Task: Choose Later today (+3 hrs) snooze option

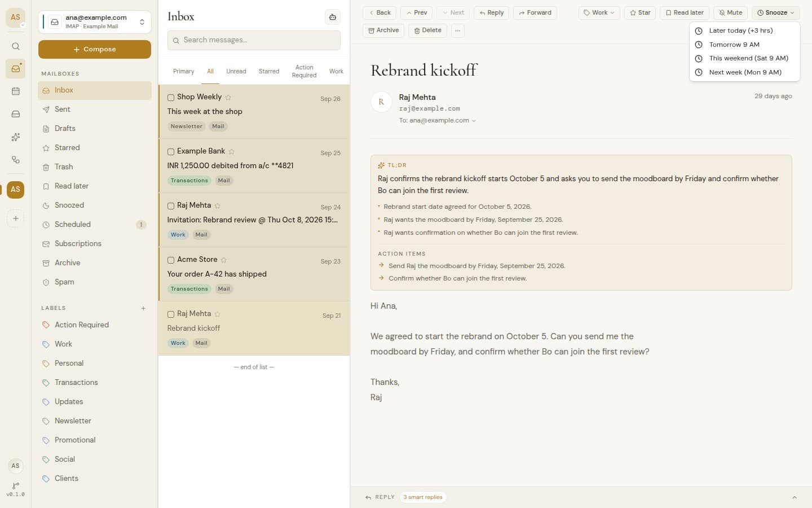Action: pyautogui.click(x=744, y=31)
